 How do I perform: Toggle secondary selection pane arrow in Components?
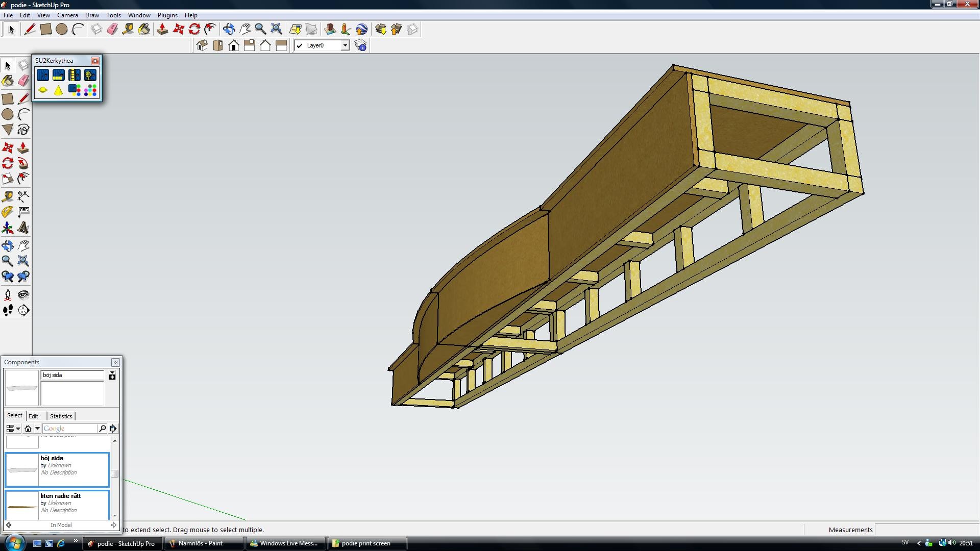[112, 375]
